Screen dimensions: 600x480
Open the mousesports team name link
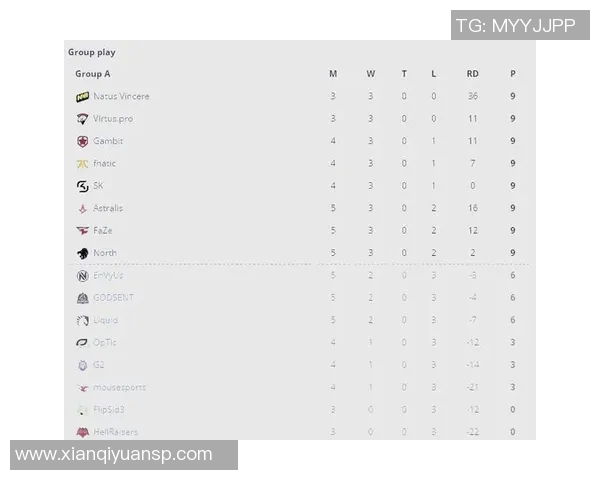(x=119, y=387)
